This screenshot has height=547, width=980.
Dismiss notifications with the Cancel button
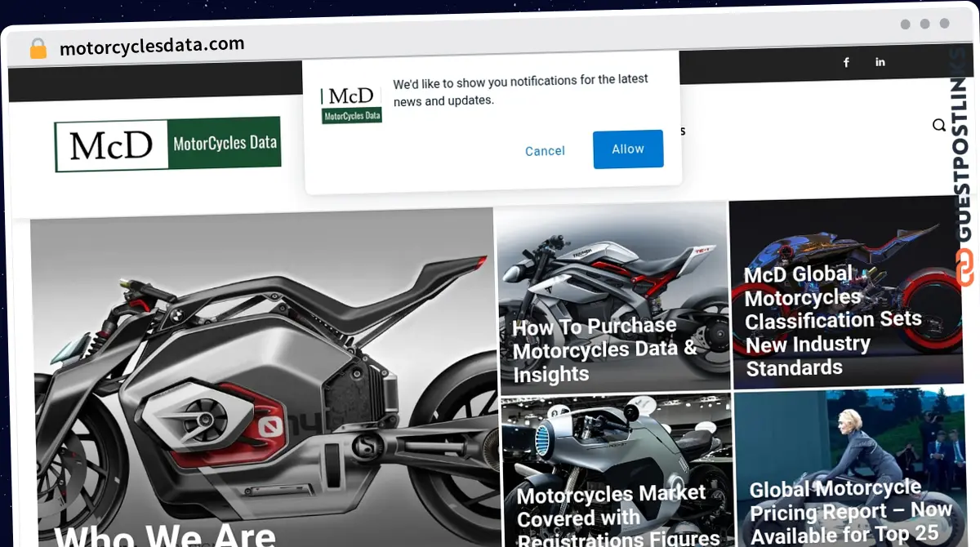[x=545, y=151]
